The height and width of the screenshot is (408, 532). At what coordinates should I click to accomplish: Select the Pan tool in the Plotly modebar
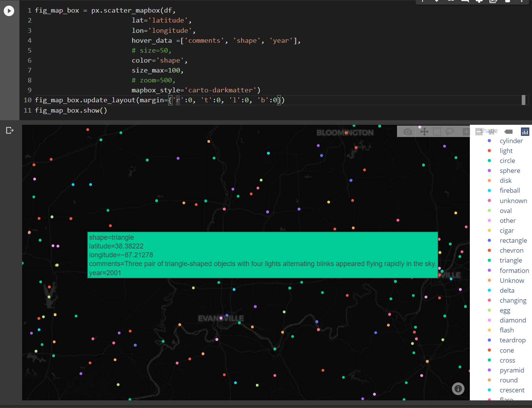point(424,131)
